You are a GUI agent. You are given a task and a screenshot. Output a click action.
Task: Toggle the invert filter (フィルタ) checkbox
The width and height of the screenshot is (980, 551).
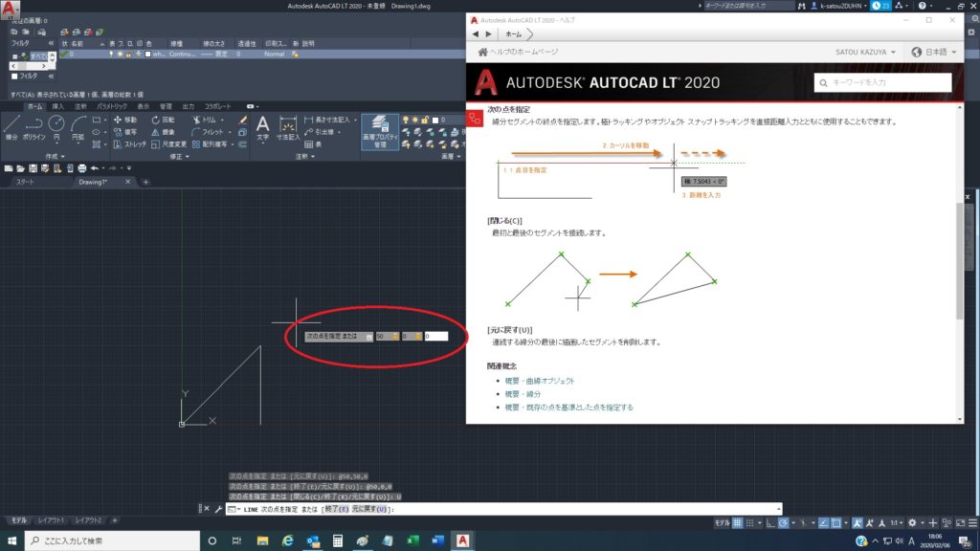pos(14,77)
